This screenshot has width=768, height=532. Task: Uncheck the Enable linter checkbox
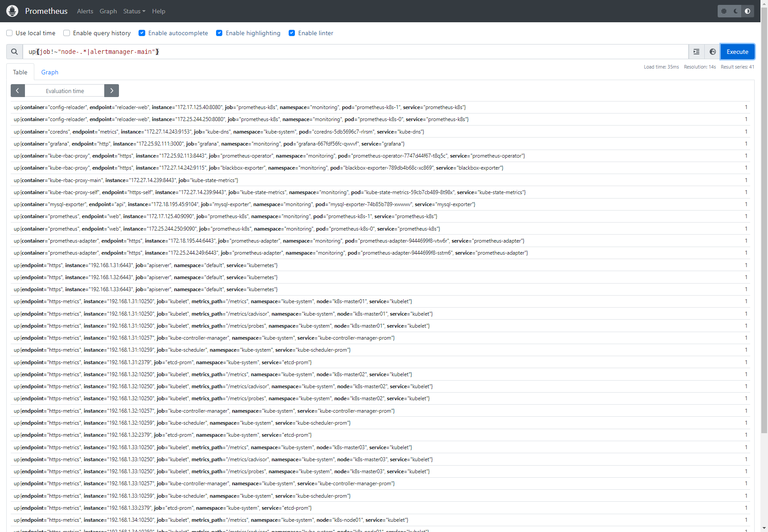[292, 33]
